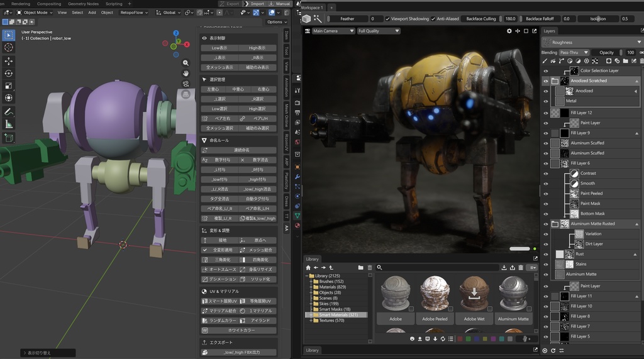The image size is (644, 359).
Task: Click refresh icon at bottom of Layers
Action: [553, 350]
